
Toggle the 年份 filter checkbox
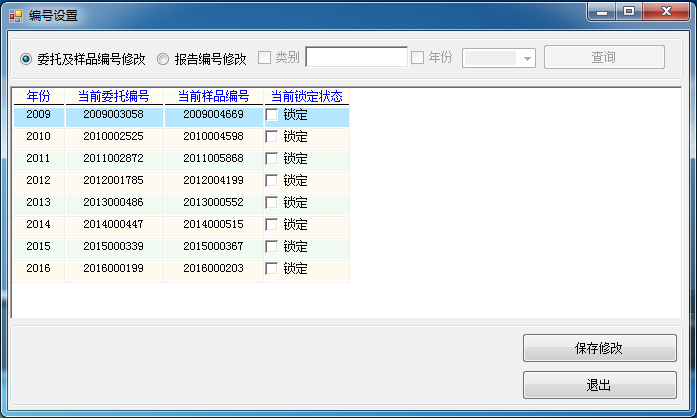click(418, 58)
